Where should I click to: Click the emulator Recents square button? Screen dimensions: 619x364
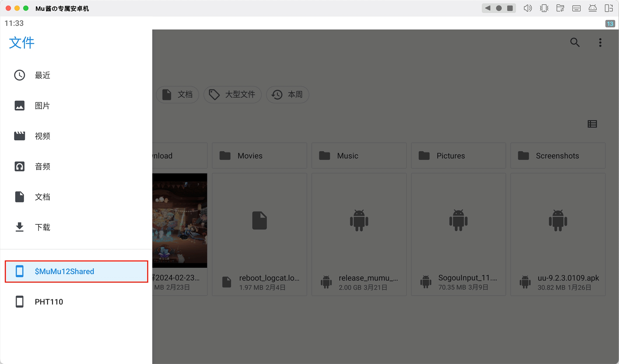(510, 8)
